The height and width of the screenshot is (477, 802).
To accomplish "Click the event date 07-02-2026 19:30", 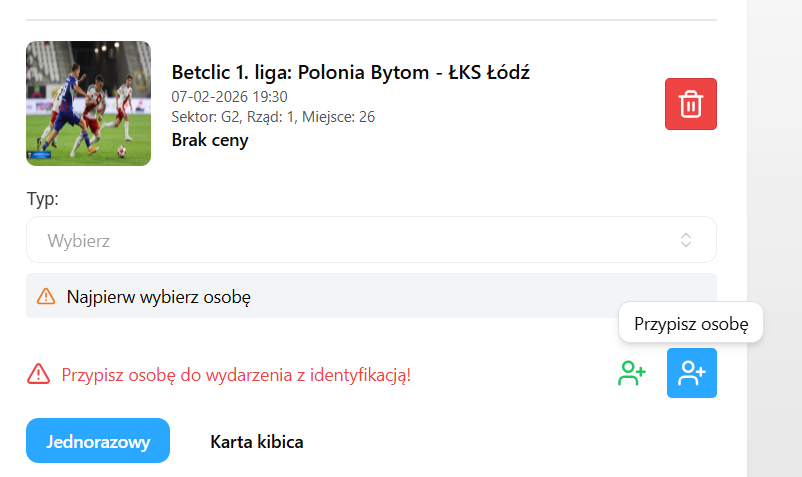I will (x=230, y=97).
